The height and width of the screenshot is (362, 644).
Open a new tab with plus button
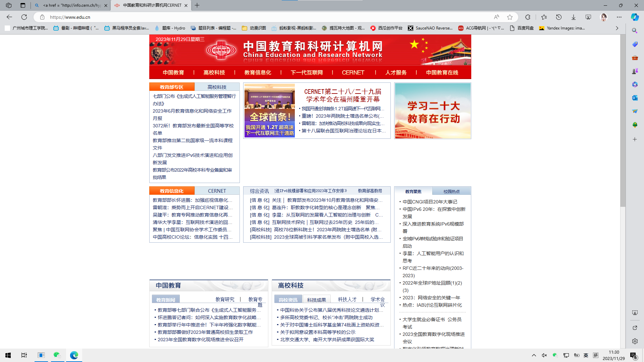tap(197, 5)
